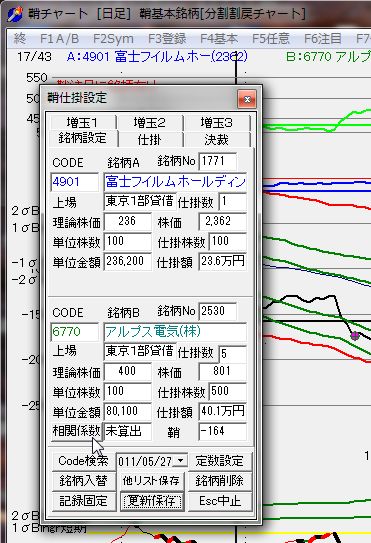Click 銘柄A 仕掛株数 field showing 100
Screen dimensions: 371x543
point(228,241)
